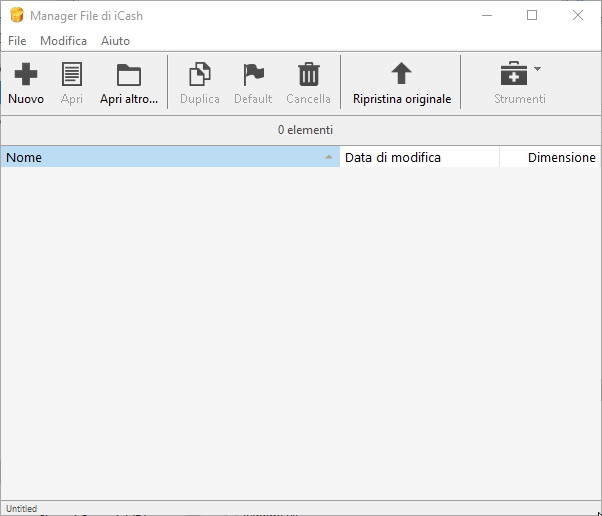602x516 pixels.
Task: Sort by Data di modifica column
Action: [x=420, y=157]
